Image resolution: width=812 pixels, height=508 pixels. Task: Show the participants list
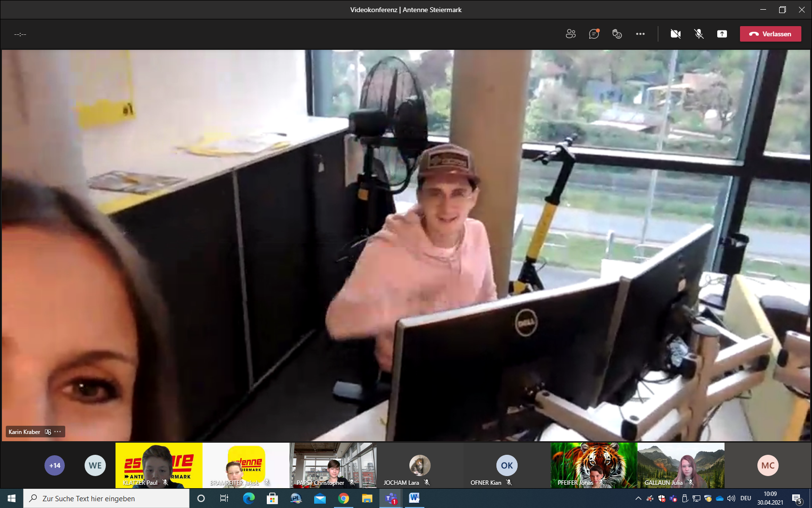coord(570,34)
